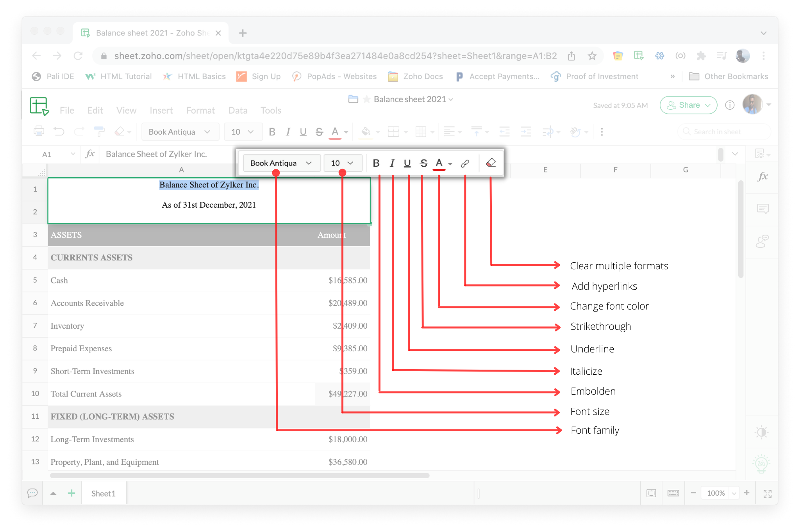
Task: Click the red font color A swatch
Action: pyautogui.click(x=439, y=163)
